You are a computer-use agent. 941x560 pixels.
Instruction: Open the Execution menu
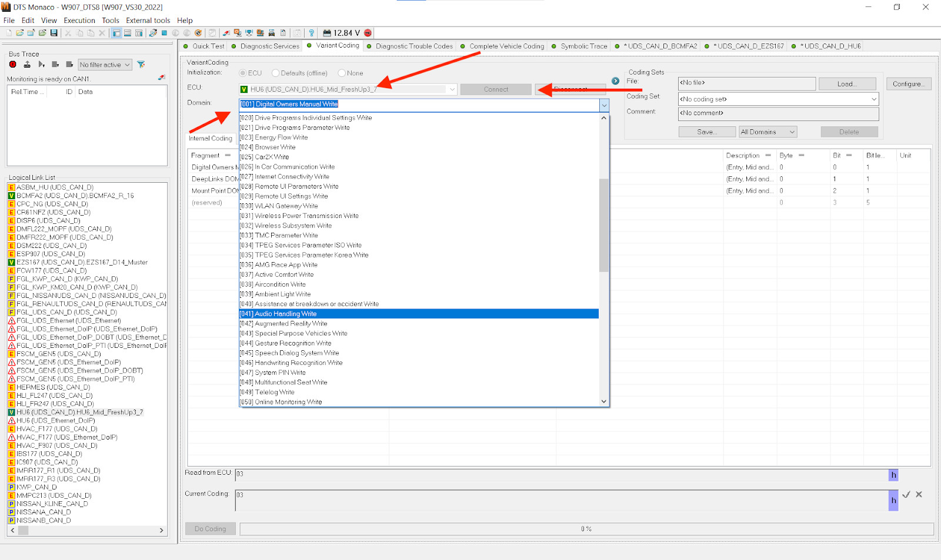[x=79, y=21]
